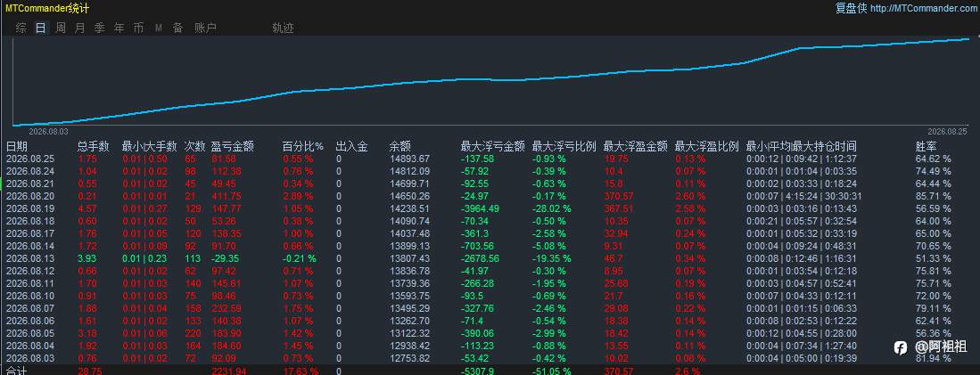Sort by the 最大浮盈比例 column header
The width and height of the screenshot is (980, 375).
pos(707,147)
